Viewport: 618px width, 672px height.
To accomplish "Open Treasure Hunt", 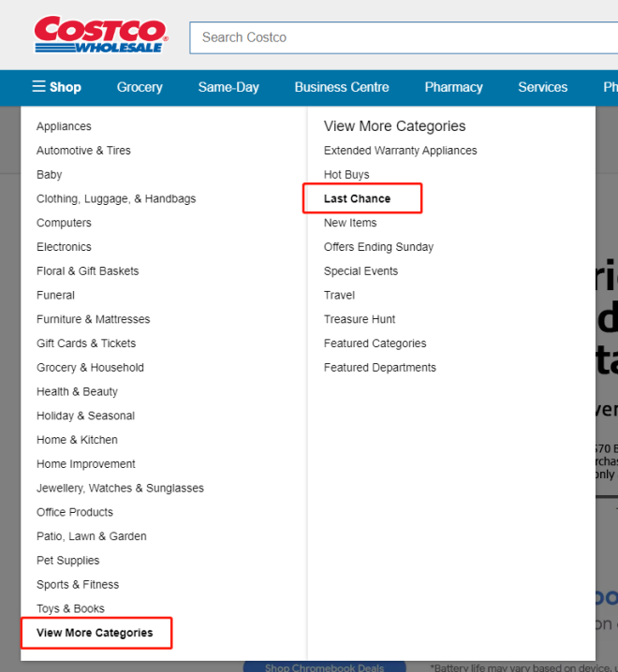I will point(360,319).
